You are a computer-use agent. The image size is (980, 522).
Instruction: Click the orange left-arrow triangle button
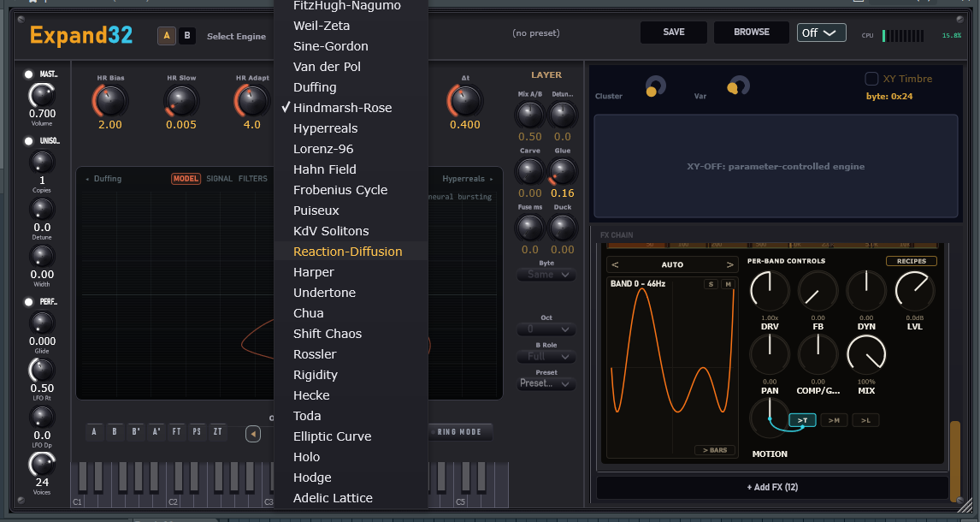point(253,434)
